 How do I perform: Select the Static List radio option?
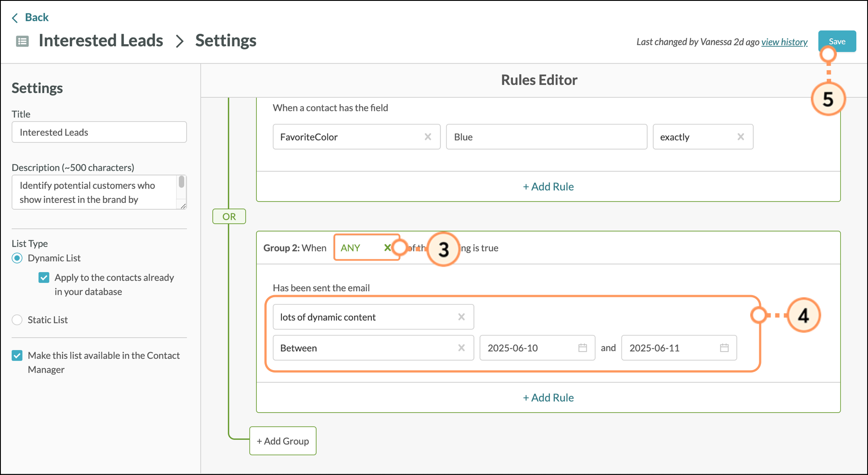click(17, 320)
